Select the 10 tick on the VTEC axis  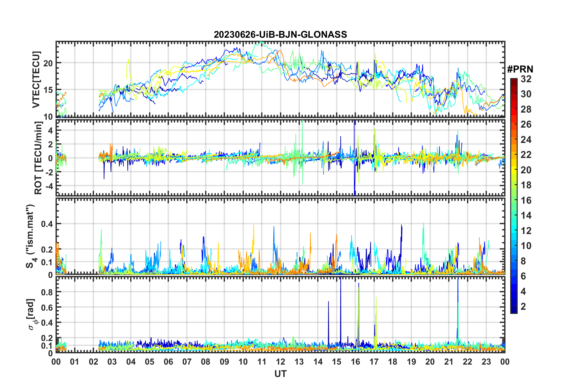click(x=48, y=117)
